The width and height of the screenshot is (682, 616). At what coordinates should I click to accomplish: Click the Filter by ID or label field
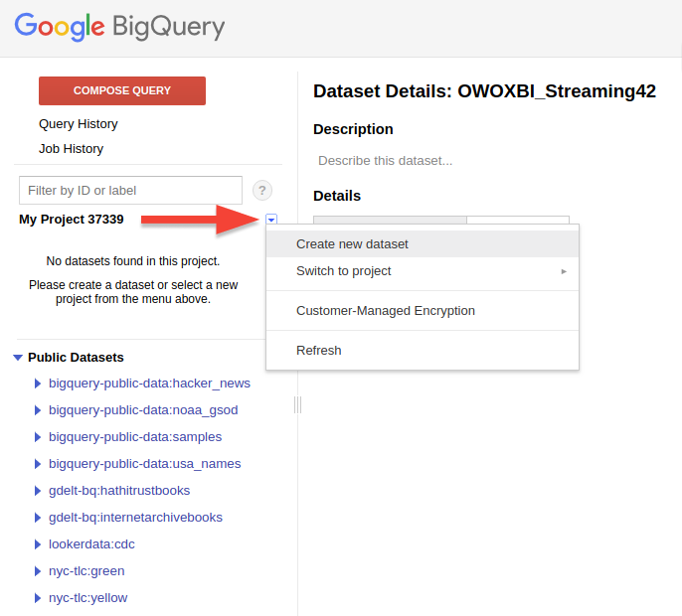(x=130, y=191)
